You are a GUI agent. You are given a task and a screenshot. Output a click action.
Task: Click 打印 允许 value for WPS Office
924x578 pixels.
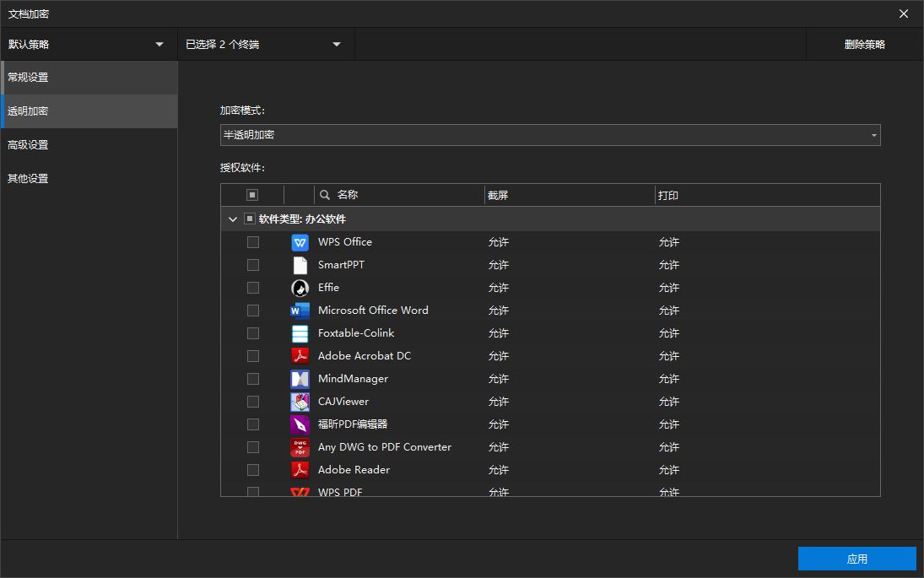(x=669, y=242)
